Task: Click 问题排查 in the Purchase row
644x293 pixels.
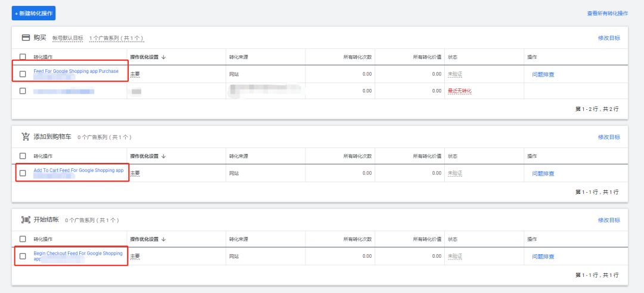Action: point(543,75)
